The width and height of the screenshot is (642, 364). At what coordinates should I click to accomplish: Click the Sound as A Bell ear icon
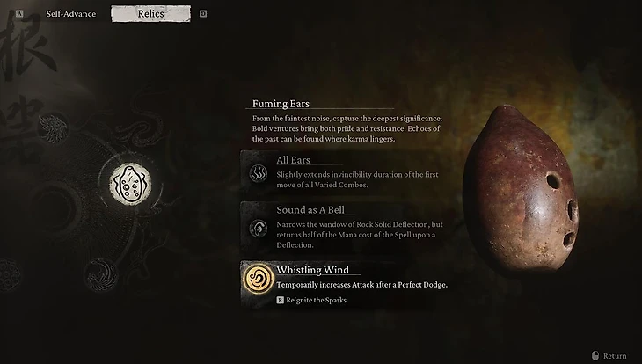point(259,229)
